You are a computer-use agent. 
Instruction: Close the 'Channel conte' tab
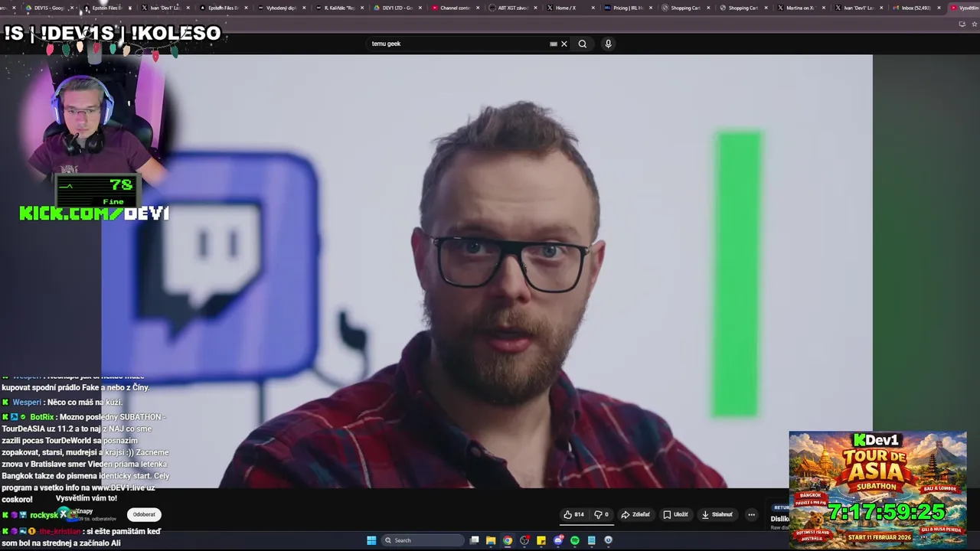point(479,8)
